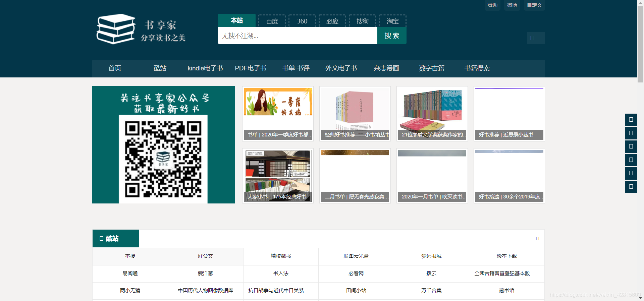Click the down arrow of page scrollbar
Image resolution: width=644 pixels, height=301 pixels.
pyautogui.click(x=640, y=298)
